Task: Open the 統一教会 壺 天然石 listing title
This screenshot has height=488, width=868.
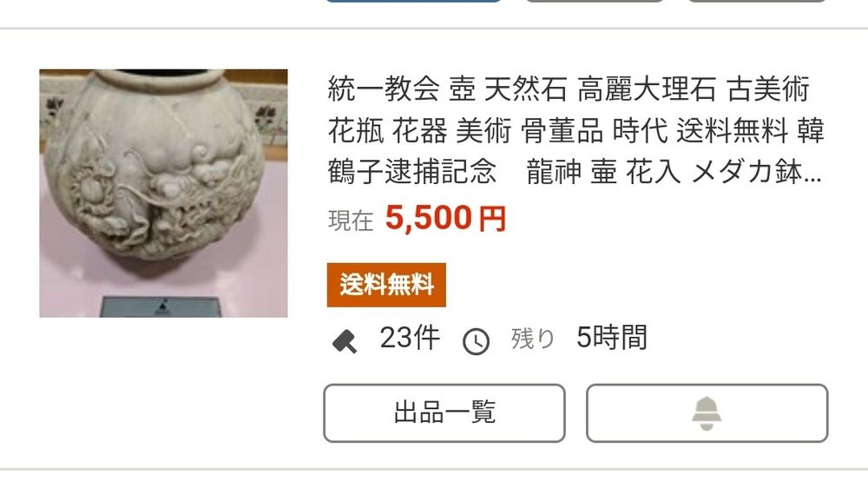Action: (x=575, y=130)
